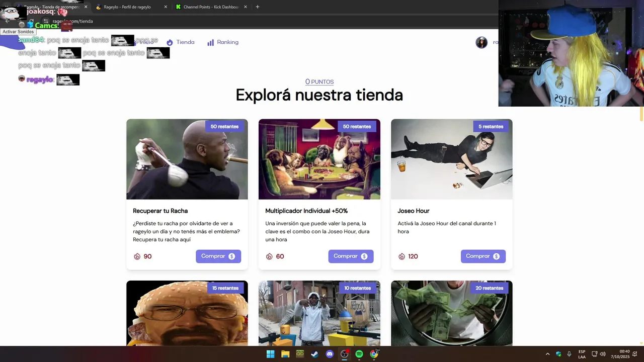Image resolution: width=644 pixels, height=362 pixels.
Task: Open the volume tray icon
Action: click(x=603, y=354)
